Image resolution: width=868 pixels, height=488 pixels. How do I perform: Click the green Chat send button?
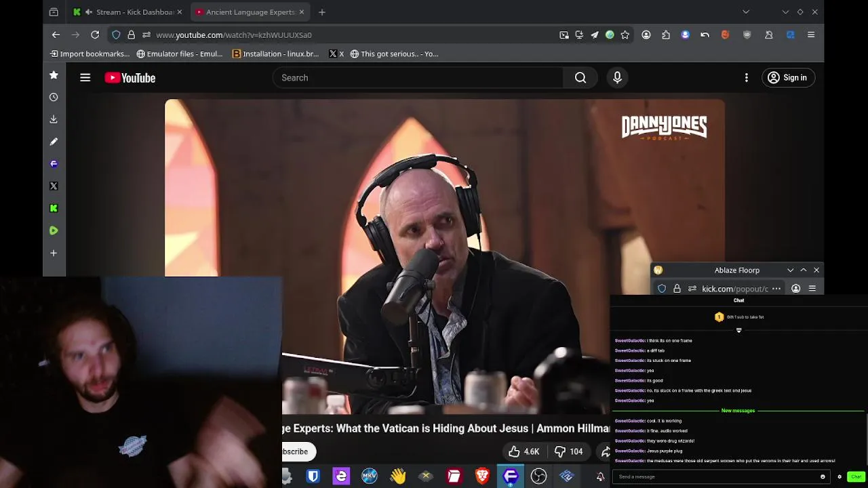pyautogui.click(x=856, y=476)
